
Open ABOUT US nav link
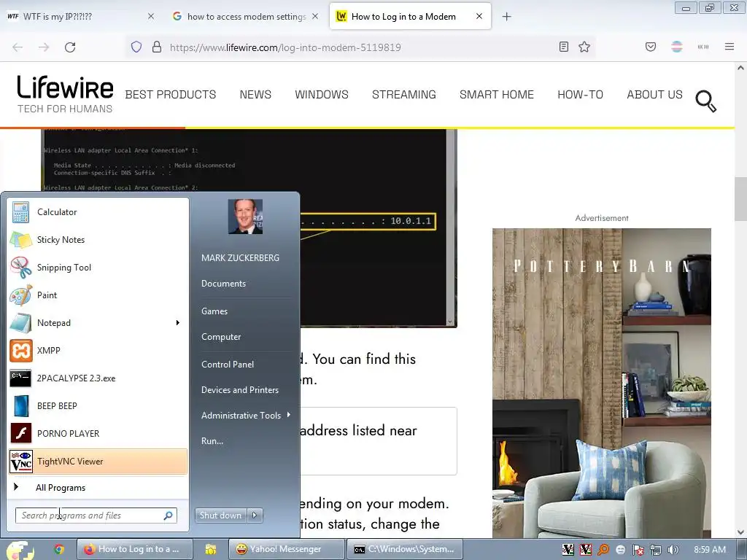pos(654,94)
